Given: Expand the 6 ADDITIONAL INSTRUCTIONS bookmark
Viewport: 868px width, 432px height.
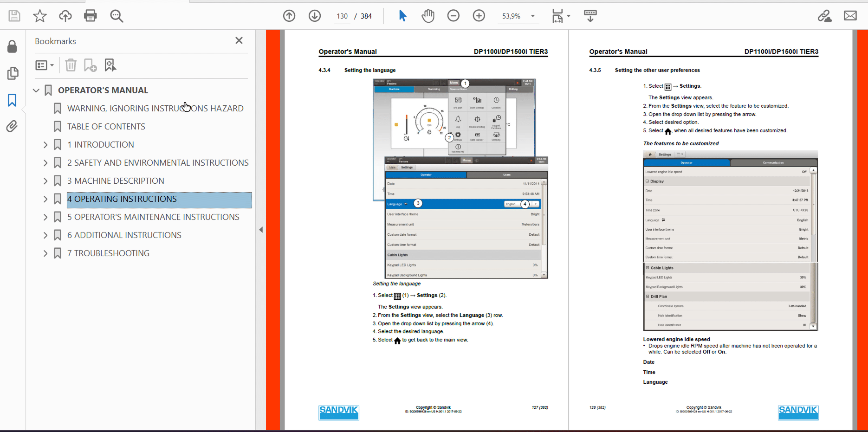Looking at the screenshot, I should 45,235.
